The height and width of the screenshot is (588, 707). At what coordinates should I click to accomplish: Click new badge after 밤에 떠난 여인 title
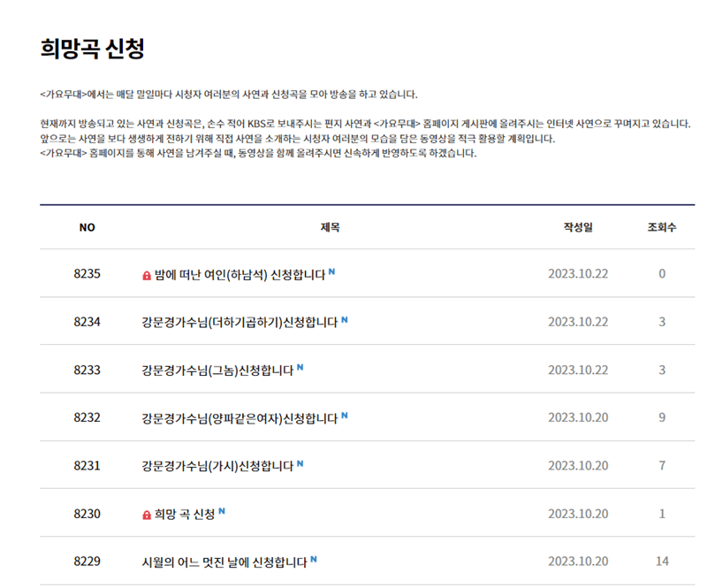[x=332, y=271]
